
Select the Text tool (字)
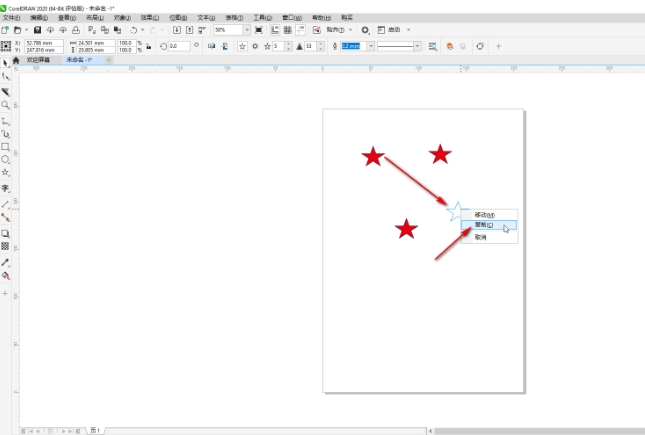pyautogui.click(x=5, y=187)
